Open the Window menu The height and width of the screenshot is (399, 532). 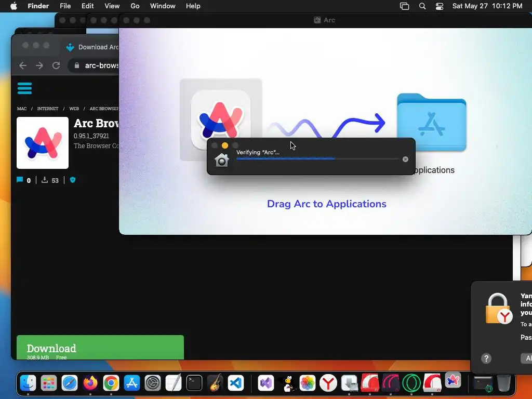click(163, 6)
